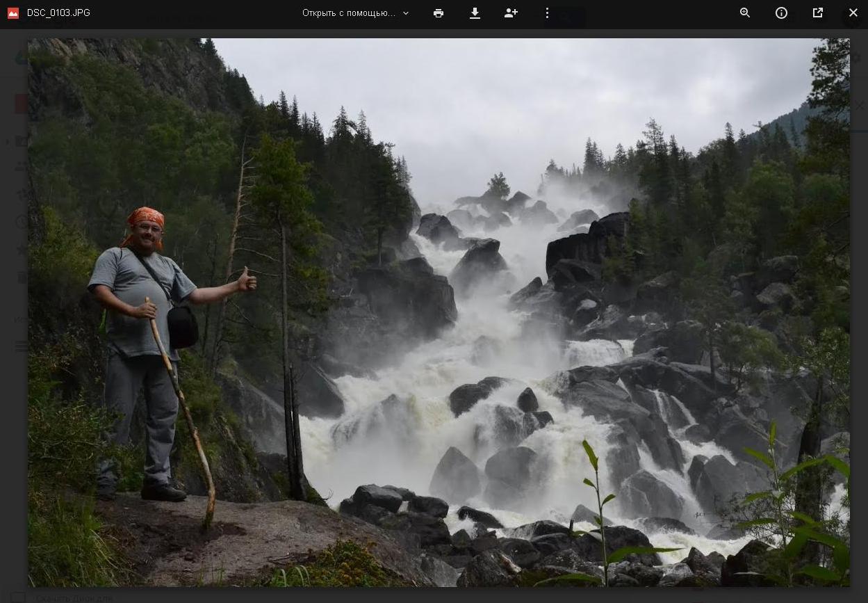Click the dimmed star Starred sidebar icon
This screenshot has width=868, height=603.
coord(21,250)
